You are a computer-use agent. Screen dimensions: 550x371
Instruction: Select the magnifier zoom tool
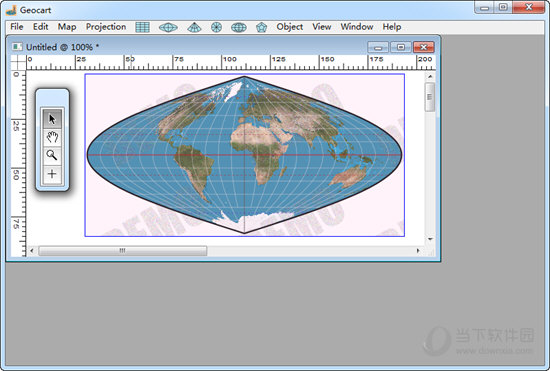tap(52, 155)
